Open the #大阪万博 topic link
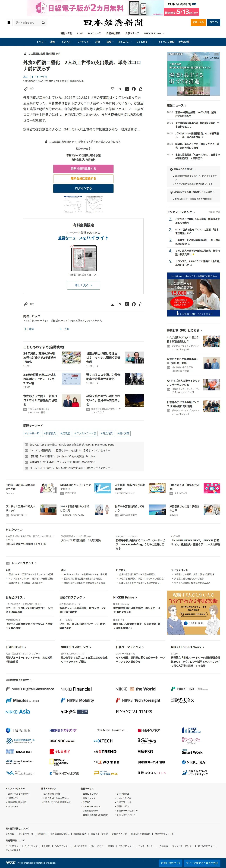Viewport: 226px width, 868px height. (x=184, y=42)
